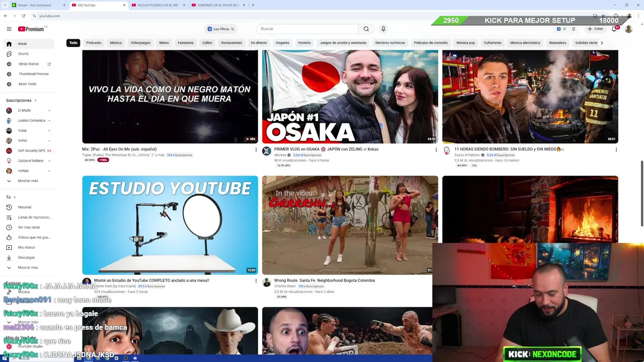Select the Pódcasts chip
The height and width of the screenshot is (362, 644).
pyautogui.click(x=94, y=43)
